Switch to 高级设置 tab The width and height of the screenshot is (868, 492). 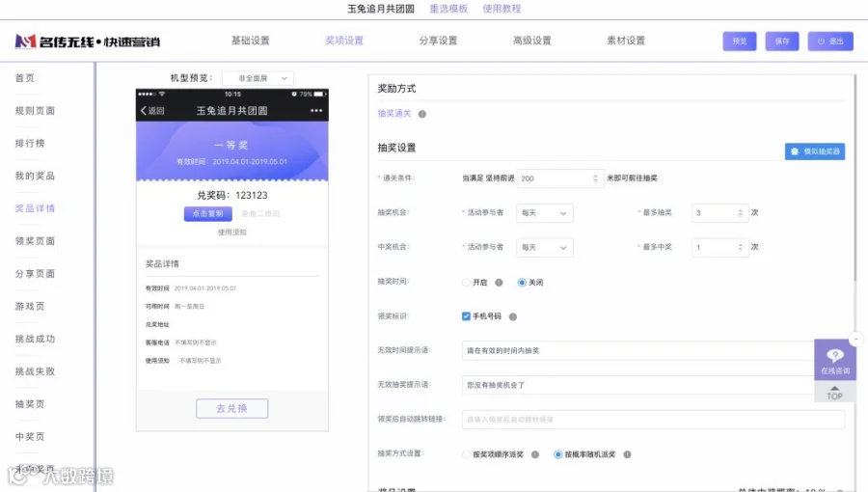tap(532, 41)
